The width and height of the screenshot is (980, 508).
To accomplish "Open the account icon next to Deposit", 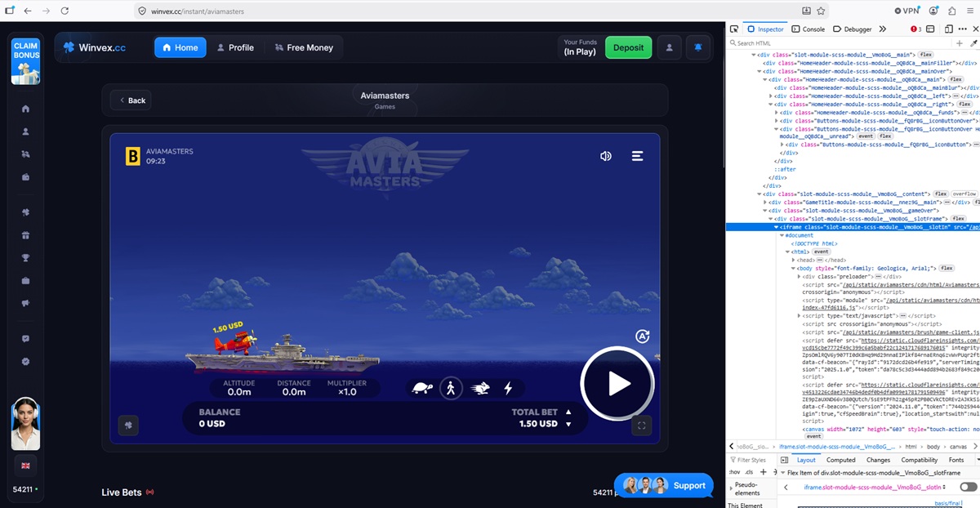I will coord(669,47).
